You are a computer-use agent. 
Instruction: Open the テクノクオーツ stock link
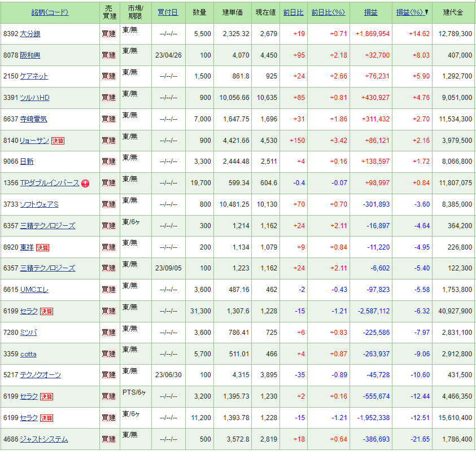pos(41,375)
